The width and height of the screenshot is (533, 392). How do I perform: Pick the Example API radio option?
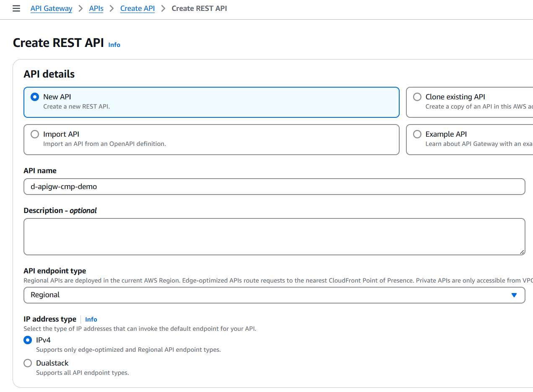click(417, 134)
